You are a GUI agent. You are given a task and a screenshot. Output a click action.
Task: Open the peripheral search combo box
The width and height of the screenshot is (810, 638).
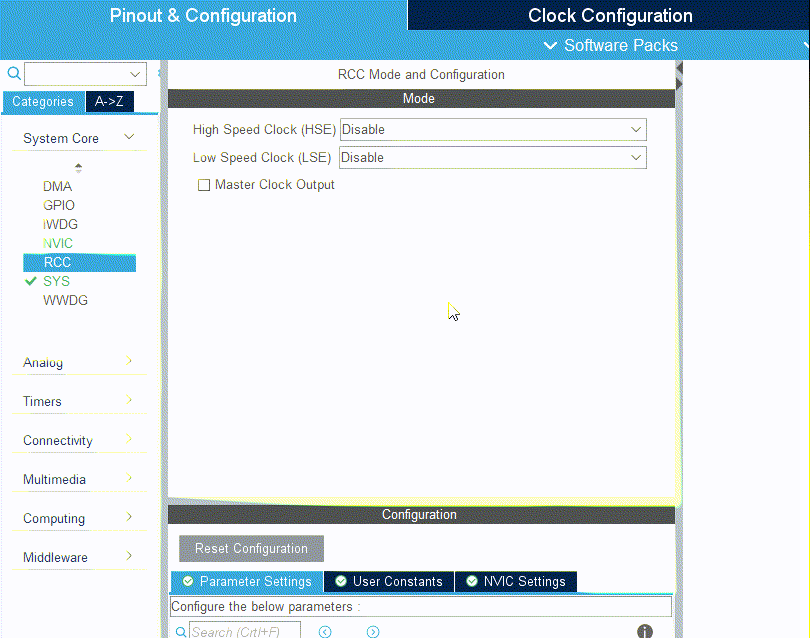tap(86, 74)
